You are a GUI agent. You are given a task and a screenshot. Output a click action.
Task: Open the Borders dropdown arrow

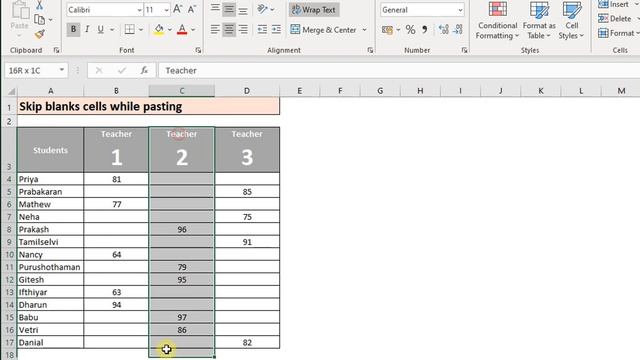[141, 30]
